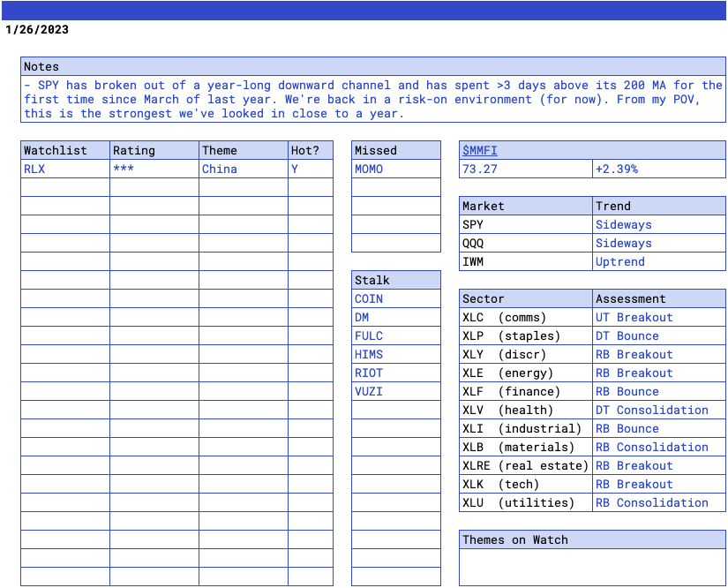Viewport: 728px width, 588px height.
Task: Select the 1/26/2023 date text
Action: pos(37,29)
